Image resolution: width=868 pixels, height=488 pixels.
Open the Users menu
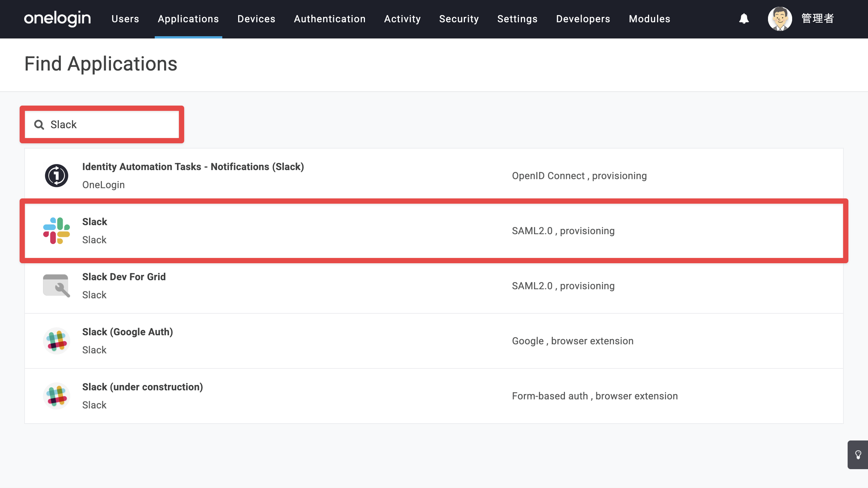coord(125,19)
